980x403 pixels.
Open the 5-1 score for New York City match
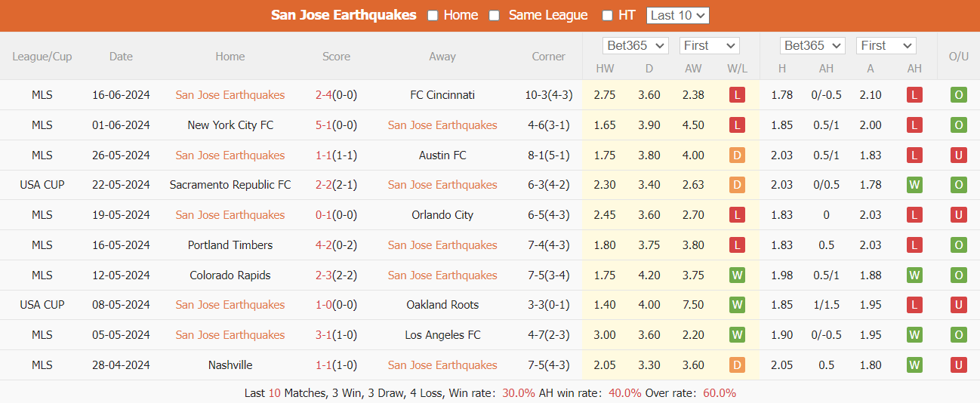323,125
